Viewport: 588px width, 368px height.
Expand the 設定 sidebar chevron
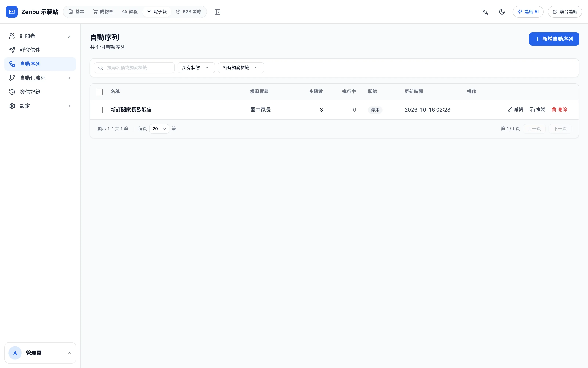tap(69, 106)
